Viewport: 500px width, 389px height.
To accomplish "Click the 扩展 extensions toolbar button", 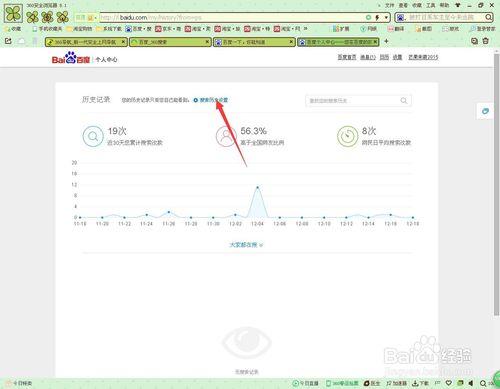I will [341, 29].
